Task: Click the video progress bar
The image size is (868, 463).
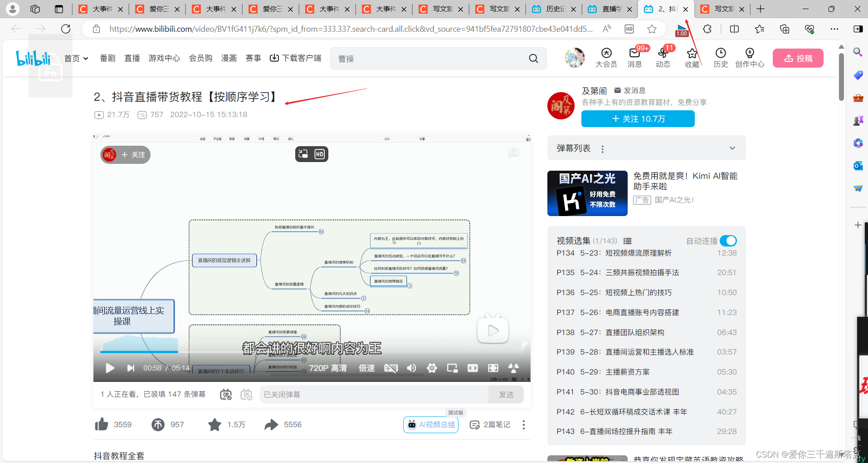Action: point(312,352)
